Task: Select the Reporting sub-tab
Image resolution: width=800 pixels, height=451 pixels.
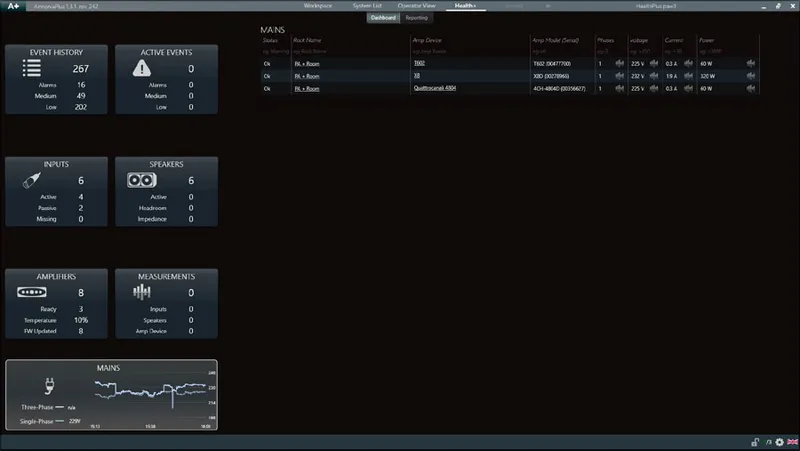Action: pos(416,18)
